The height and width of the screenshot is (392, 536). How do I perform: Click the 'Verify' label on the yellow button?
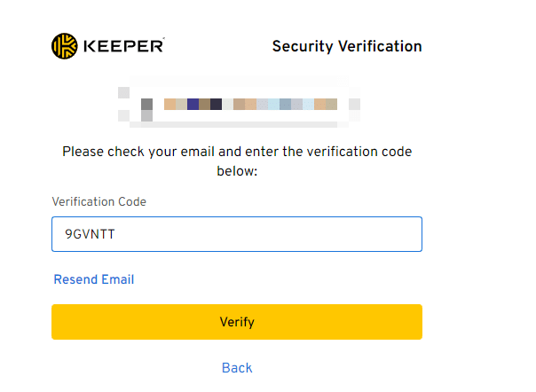pos(237,322)
